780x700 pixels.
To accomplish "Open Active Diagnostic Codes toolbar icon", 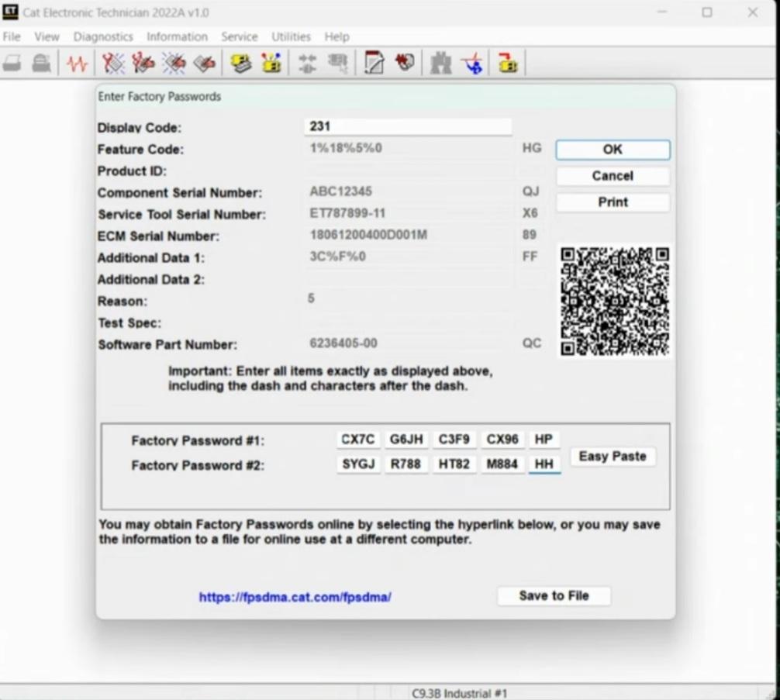I will coord(114,64).
